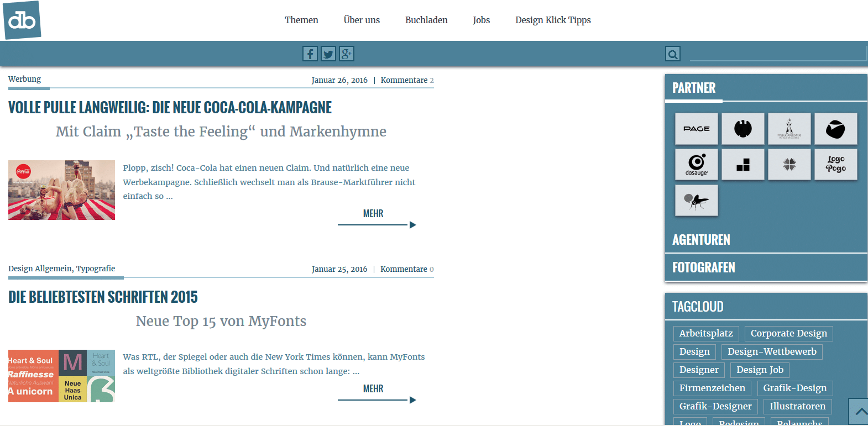Viewport: 868px width, 426px height.
Task: Select the Designer tag
Action: 699,370
